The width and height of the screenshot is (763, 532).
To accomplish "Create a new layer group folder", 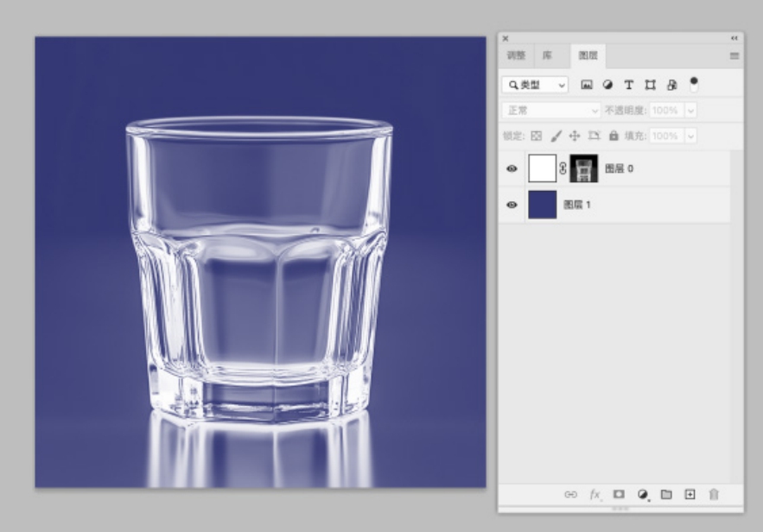I will pyautogui.click(x=666, y=494).
